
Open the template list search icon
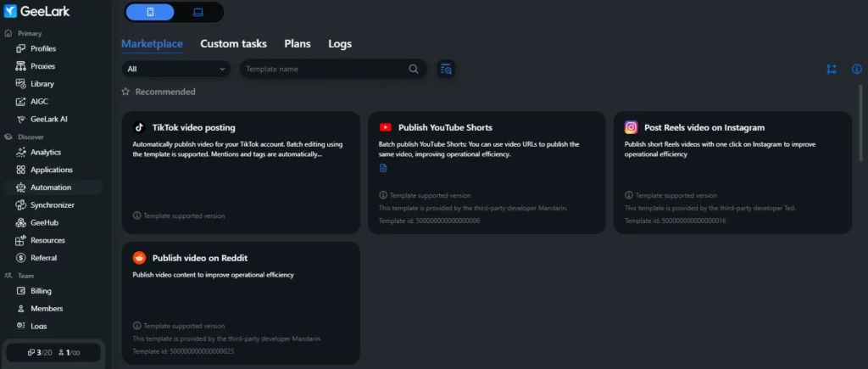(x=446, y=70)
